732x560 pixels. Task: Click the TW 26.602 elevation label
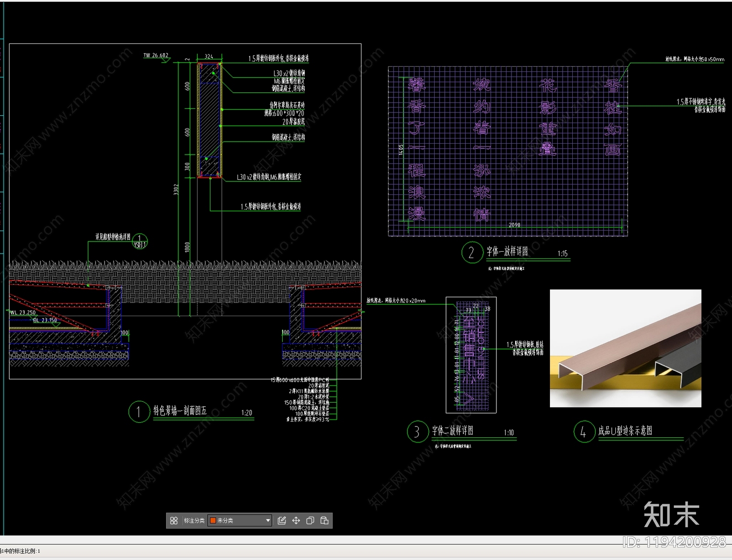pos(156,55)
